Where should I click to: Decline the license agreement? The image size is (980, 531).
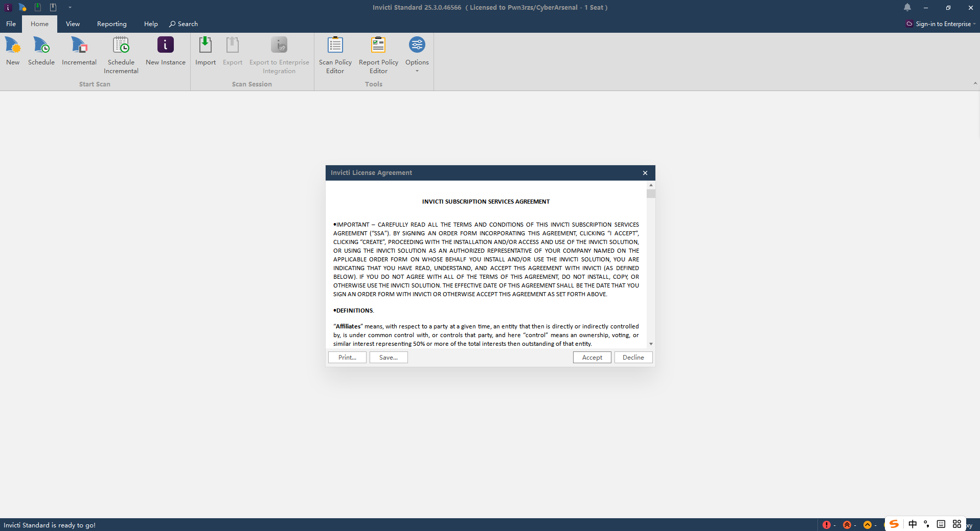click(x=633, y=358)
